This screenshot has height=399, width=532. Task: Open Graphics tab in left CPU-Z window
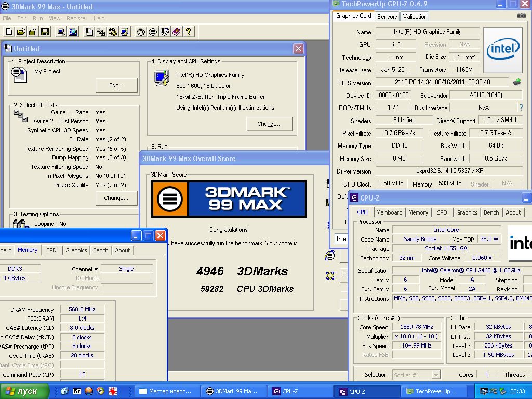click(x=76, y=250)
